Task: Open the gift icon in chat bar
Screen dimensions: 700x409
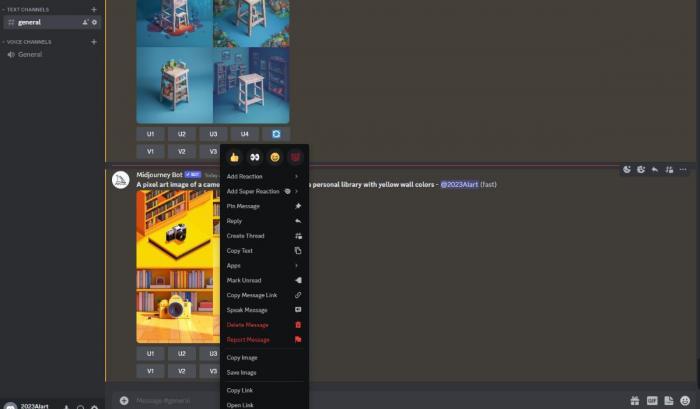Action: pyautogui.click(x=634, y=401)
